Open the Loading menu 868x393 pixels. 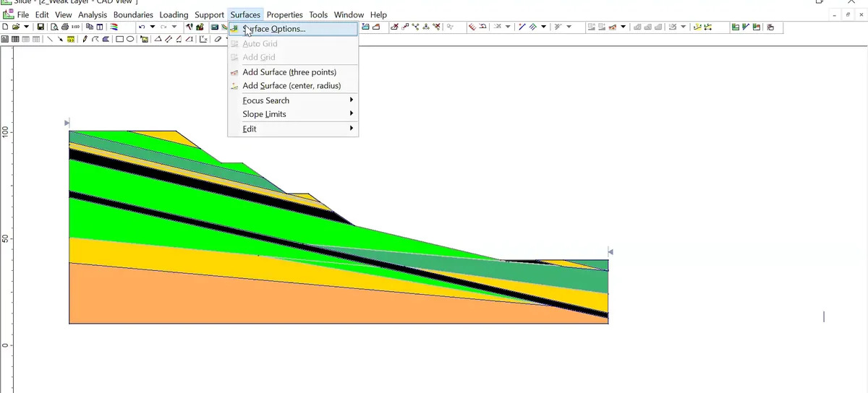tap(174, 14)
